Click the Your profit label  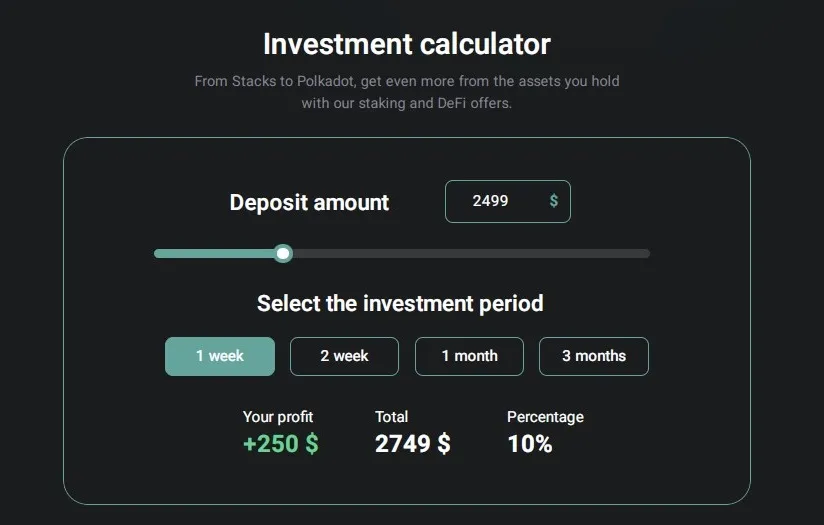277,417
